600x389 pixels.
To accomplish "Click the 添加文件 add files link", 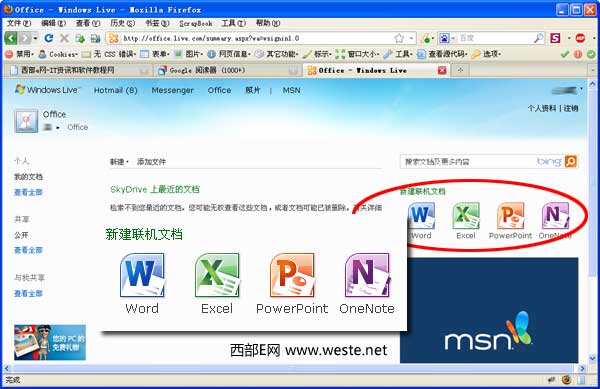I will click(x=151, y=162).
